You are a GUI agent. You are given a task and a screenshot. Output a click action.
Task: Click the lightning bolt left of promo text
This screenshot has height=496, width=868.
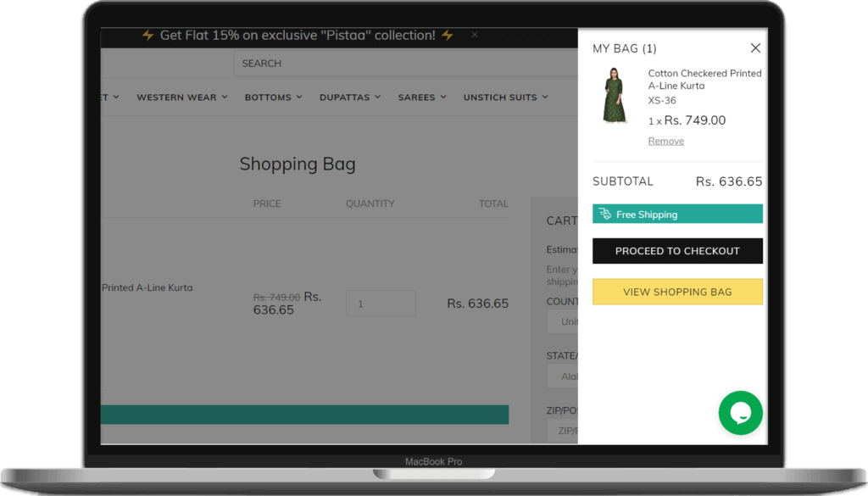147,36
